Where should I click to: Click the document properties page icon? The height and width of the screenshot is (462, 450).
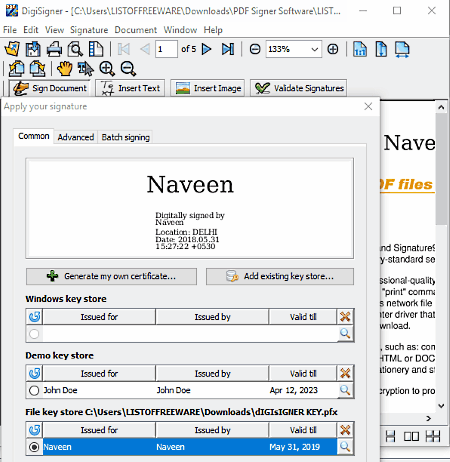click(x=96, y=49)
